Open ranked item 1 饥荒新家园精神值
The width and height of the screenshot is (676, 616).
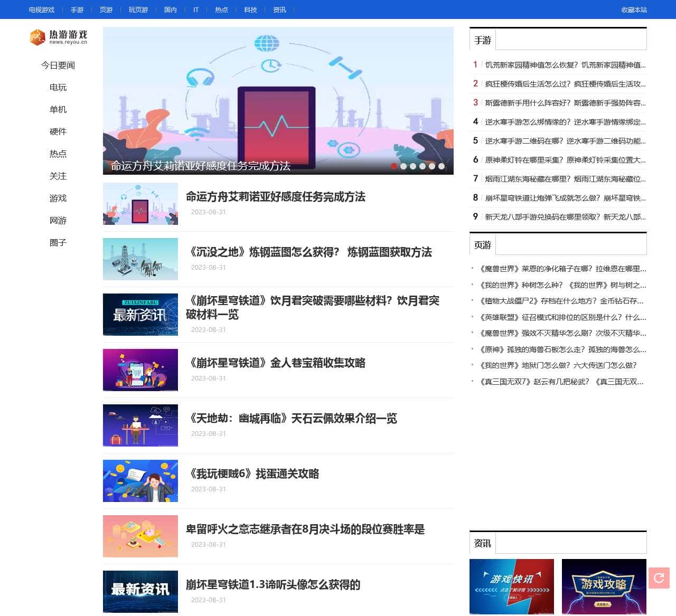click(565, 65)
